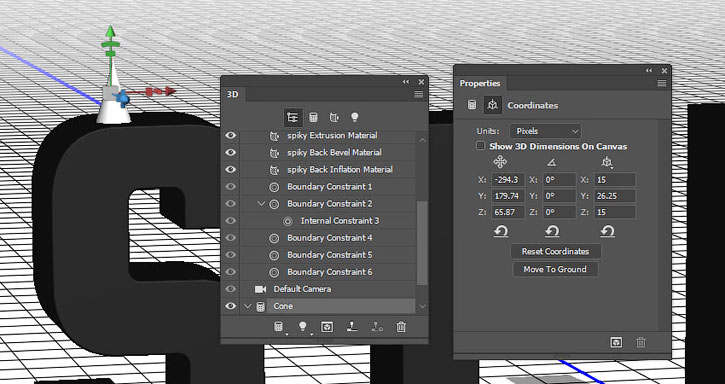Filter by lights bulb icon
Image resolution: width=725 pixels, height=384 pixels.
[x=355, y=118]
